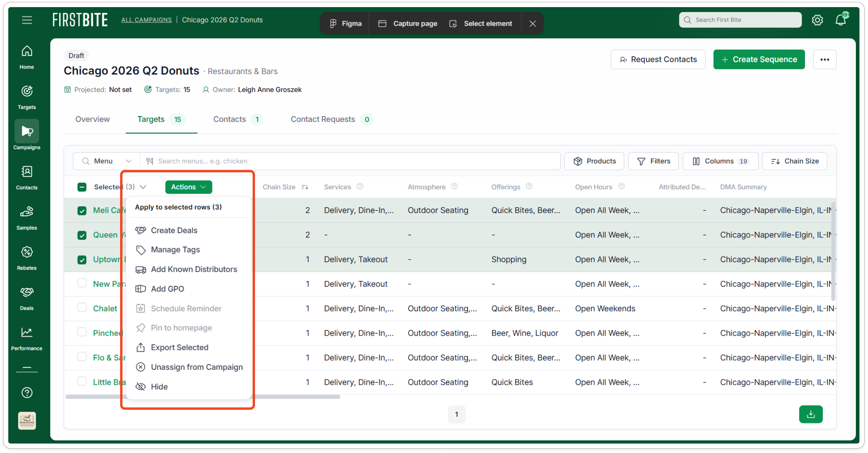
Task: Go to page 1 pagination button
Action: click(456, 414)
